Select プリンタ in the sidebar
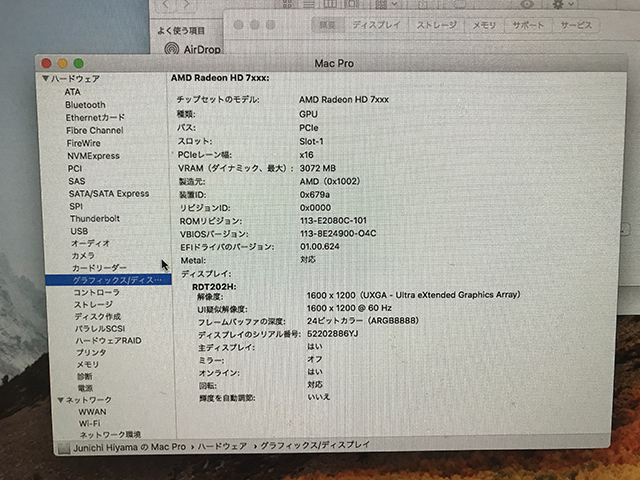This screenshot has height=480, width=640. [91, 352]
